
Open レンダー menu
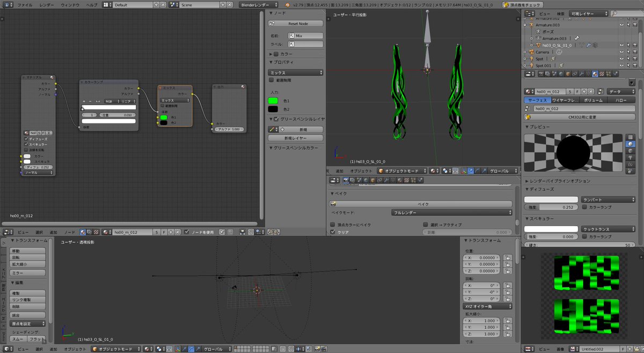(47, 4)
